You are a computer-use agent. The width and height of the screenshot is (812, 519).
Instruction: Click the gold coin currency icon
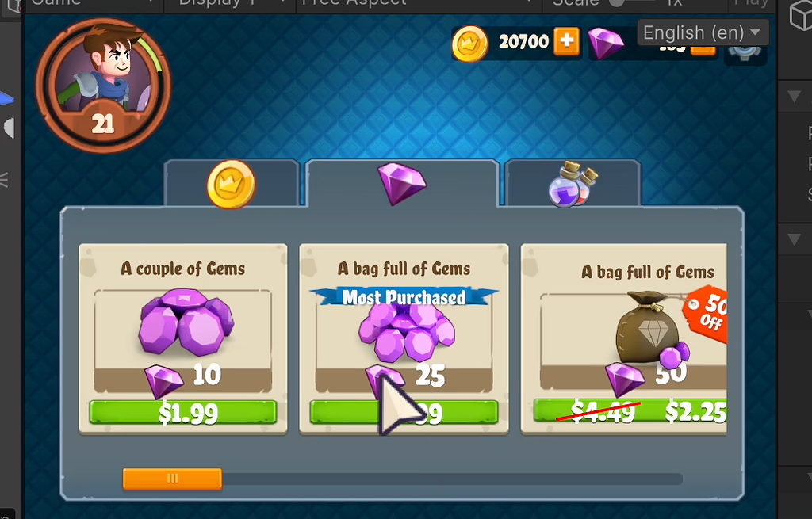469,44
